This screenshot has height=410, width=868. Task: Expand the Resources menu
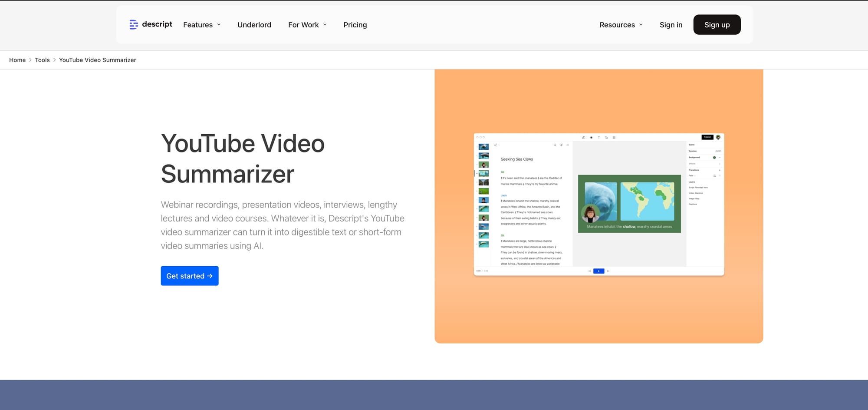click(621, 25)
